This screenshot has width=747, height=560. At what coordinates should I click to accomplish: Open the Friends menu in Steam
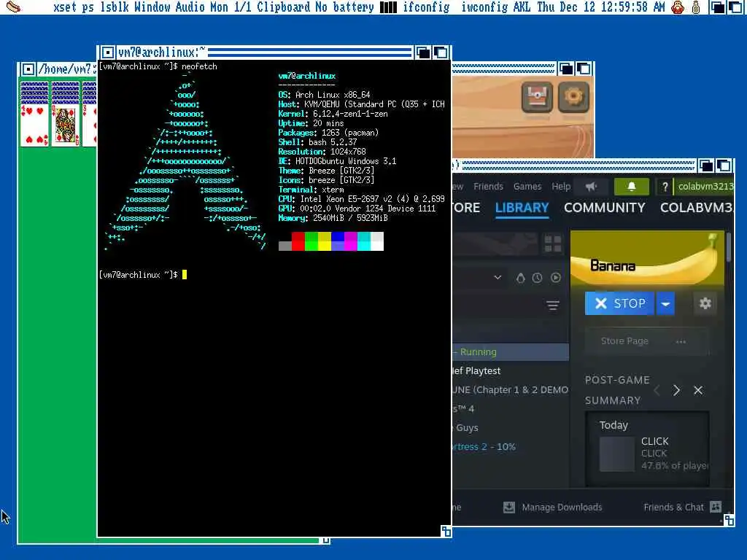(x=488, y=186)
